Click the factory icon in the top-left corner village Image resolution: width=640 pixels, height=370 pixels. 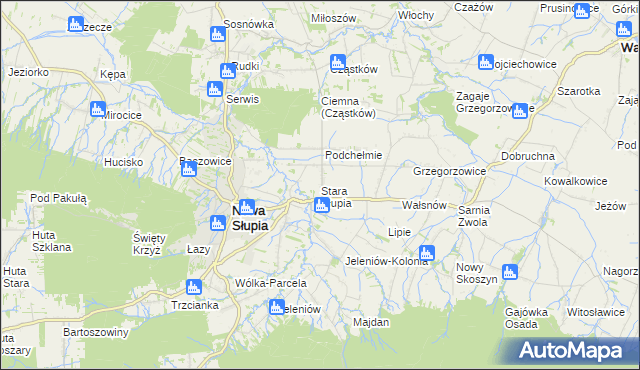[x=76, y=24]
